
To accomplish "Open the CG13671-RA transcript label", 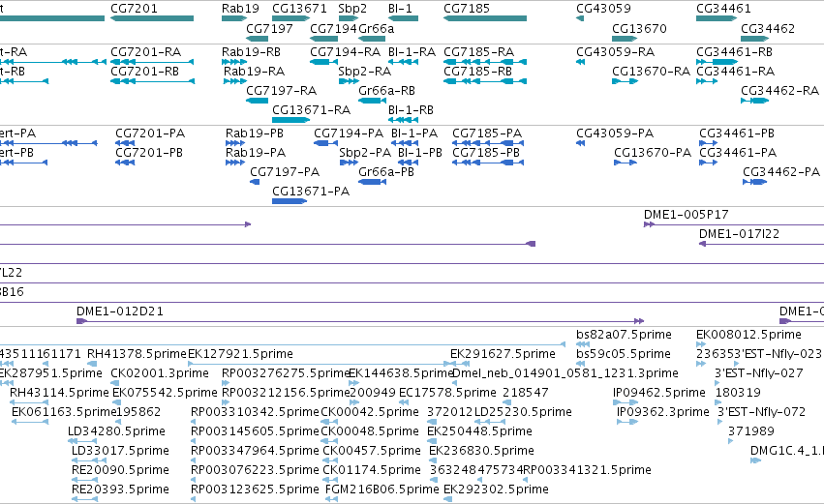I will point(311,109).
